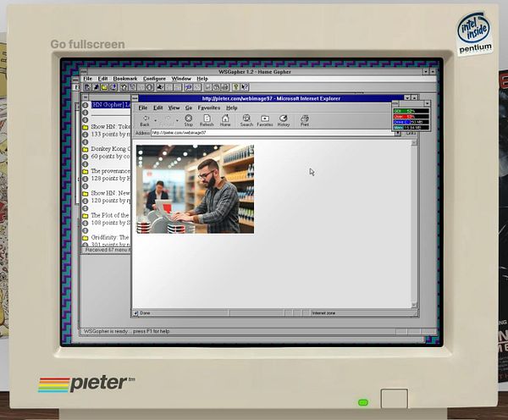Open folder icon beside 'Donkey Kong' entry
Image resolution: width=508 pixels, height=420 pixels.
[86, 149]
